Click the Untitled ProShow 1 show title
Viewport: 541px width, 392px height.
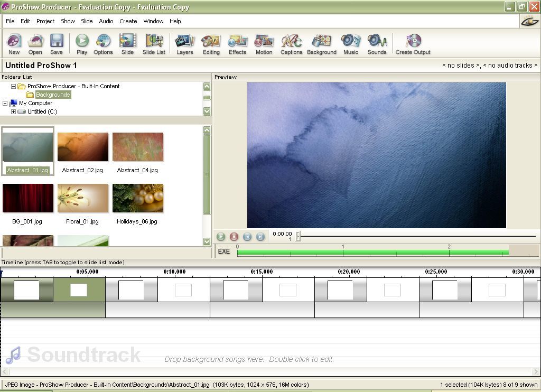[41, 65]
